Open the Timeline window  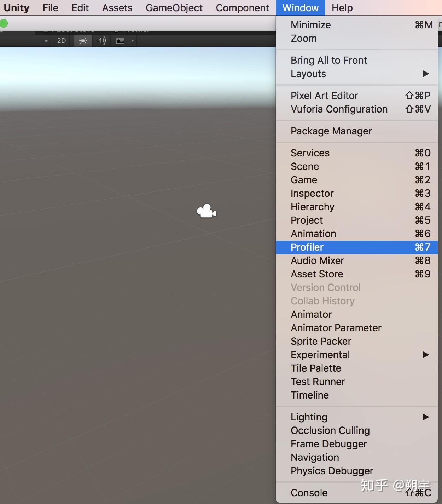click(357, 395)
